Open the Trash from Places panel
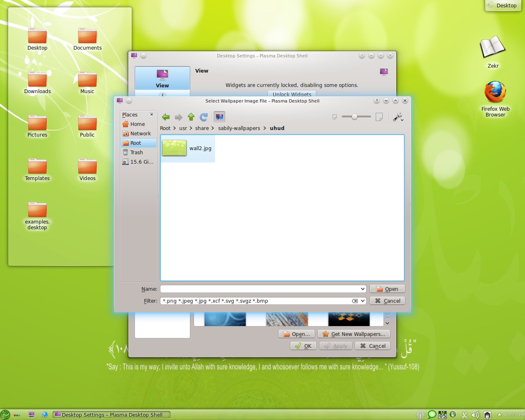Screen dimensions: 525x420 click(x=136, y=152)
